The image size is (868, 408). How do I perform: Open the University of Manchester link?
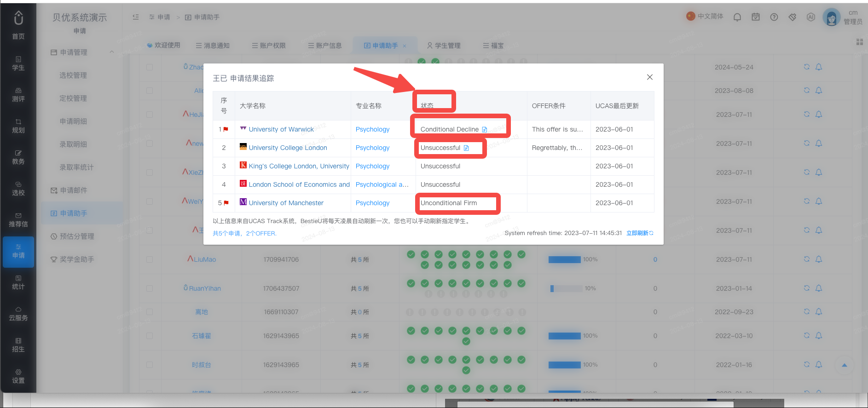point(286,203)
